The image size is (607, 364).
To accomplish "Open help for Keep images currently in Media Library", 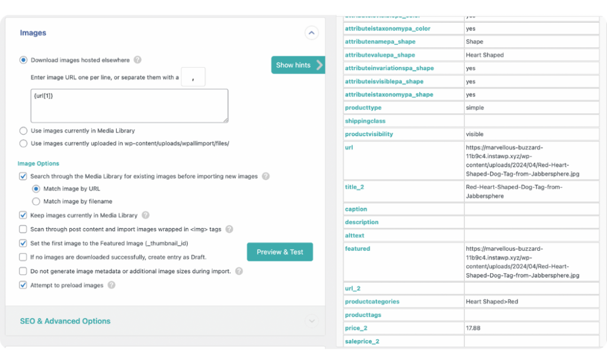I will coord(145,215).
